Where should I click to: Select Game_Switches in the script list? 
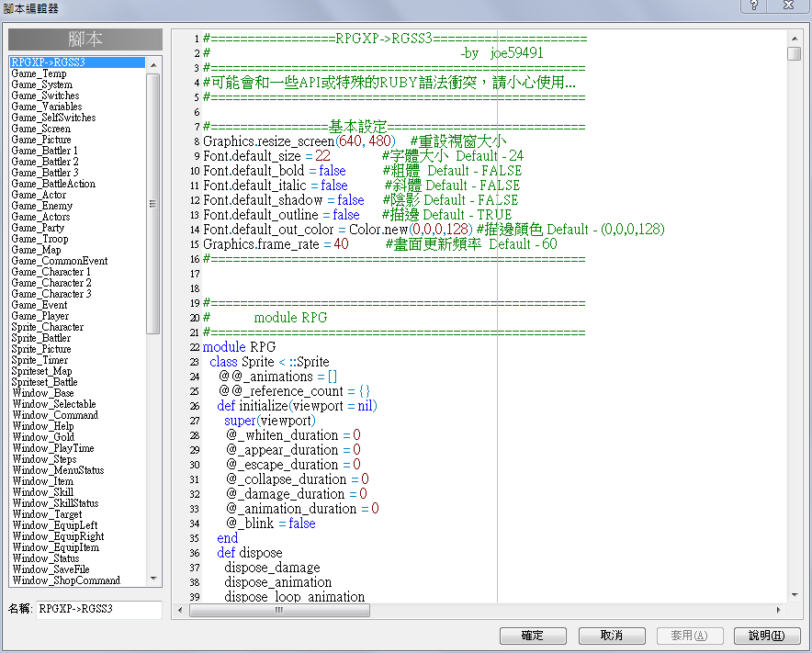(x=45, y=96)
